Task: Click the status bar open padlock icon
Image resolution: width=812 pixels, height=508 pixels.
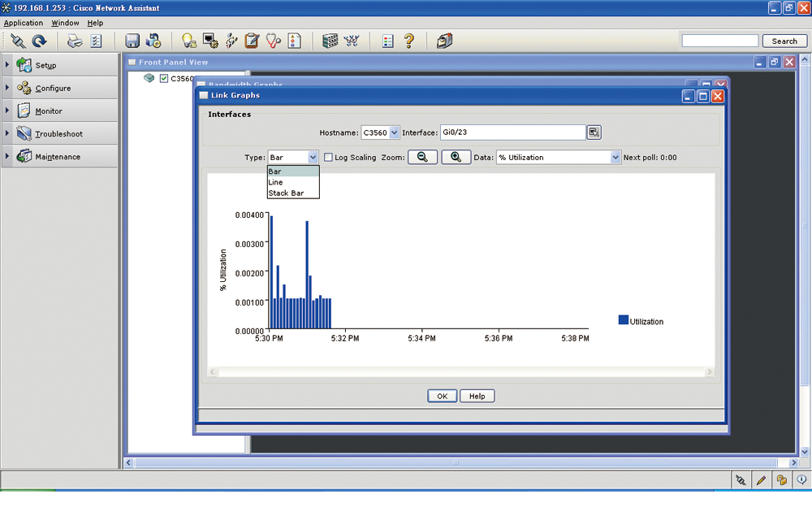Action: coord(781,480)
